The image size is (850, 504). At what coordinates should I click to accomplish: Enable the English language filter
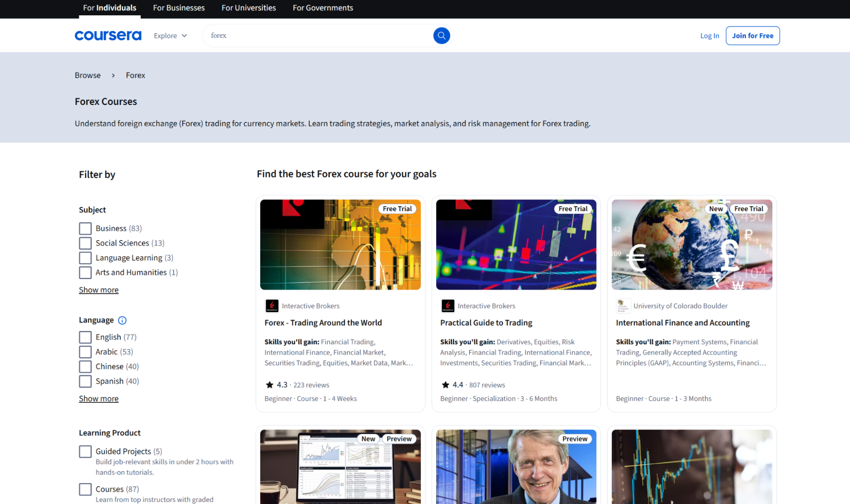point(85,337)
